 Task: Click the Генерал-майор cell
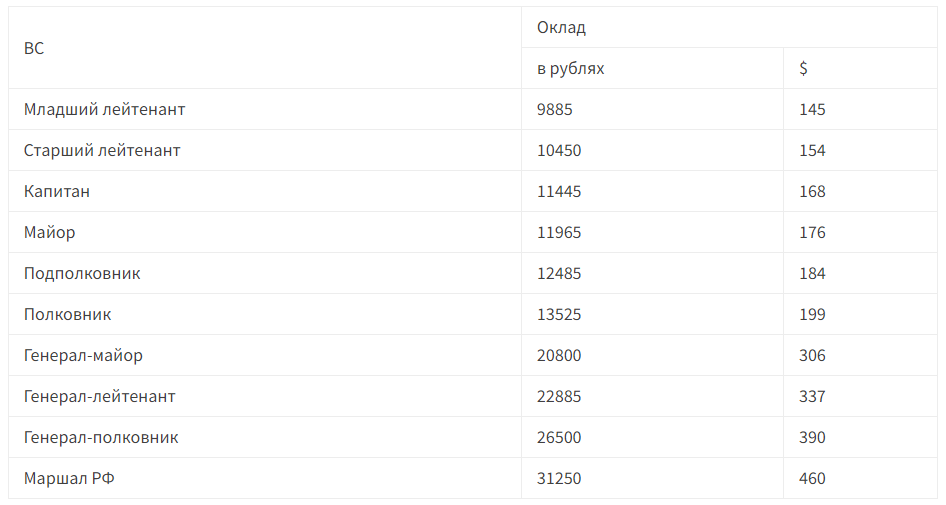(x=83, y=356)
